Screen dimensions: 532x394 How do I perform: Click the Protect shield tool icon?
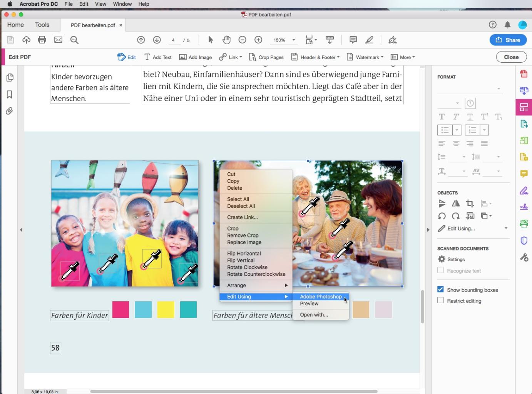(524, 241)
